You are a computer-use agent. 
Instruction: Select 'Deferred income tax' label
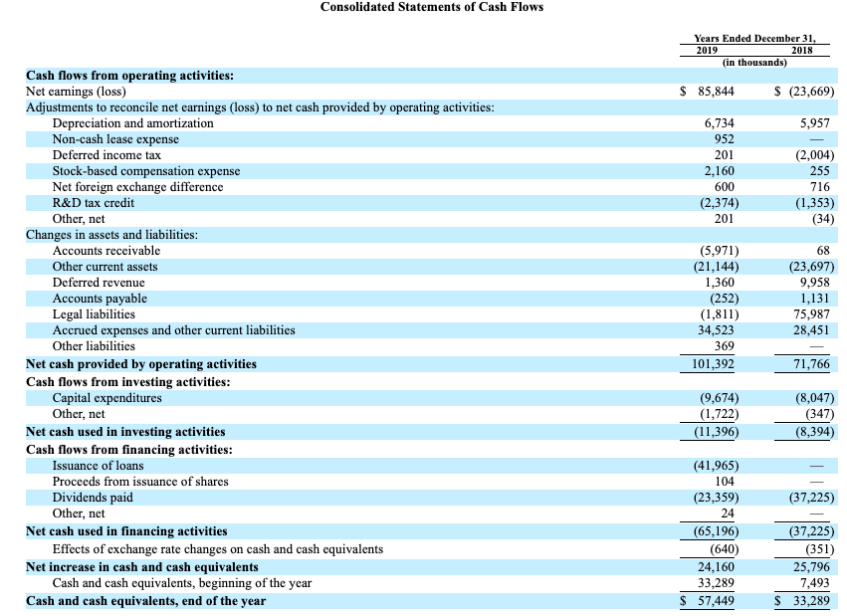pyautogui.click(x=106, y=155)
